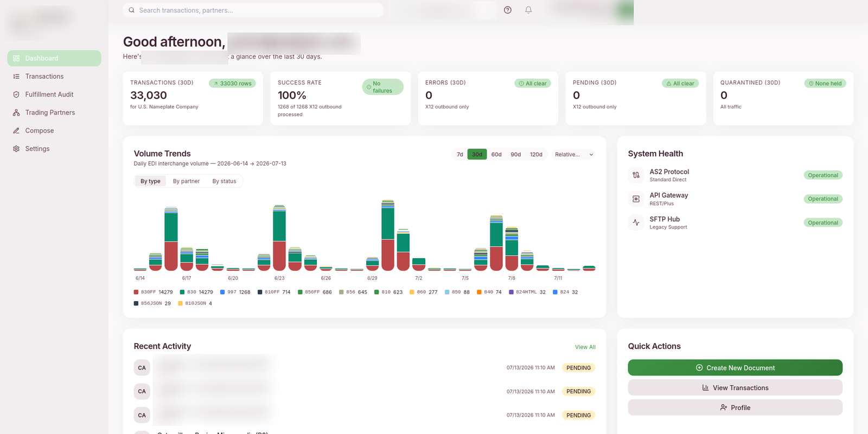The height and width of the screenshot is (434, 868).
Task: Toggle the 860 yellow legend swatch
Action: click(x=412, y=292)
